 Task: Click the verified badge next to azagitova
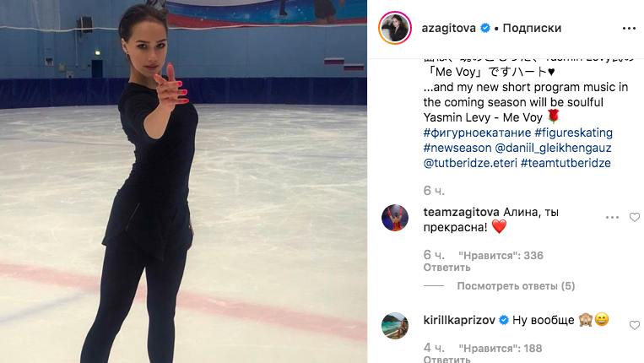tap(485, 28)
